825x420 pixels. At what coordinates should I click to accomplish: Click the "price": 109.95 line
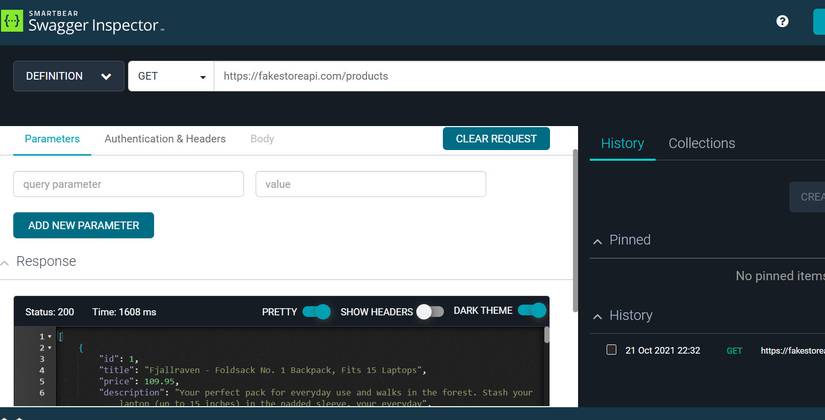[139, 381]
